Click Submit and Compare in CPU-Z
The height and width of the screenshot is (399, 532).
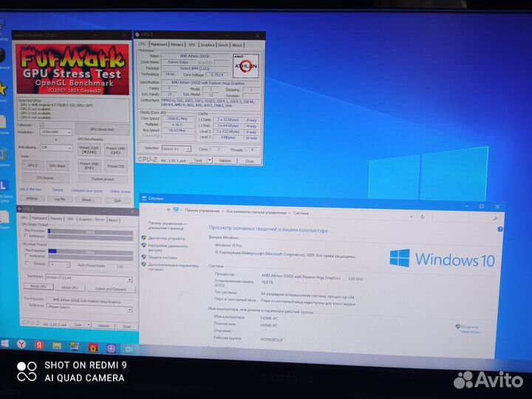pos(111,289)
